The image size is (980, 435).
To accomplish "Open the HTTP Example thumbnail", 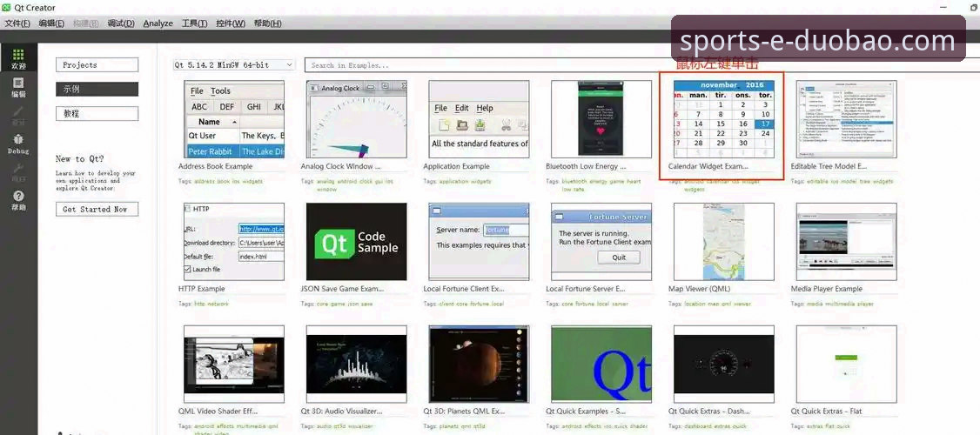I will pyautogui.click(x=234, y=241).
